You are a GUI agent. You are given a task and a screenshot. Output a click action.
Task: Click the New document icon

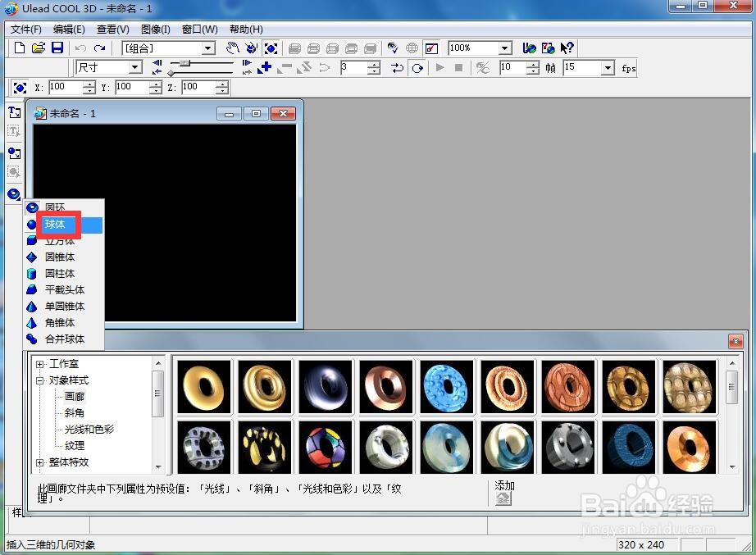[20, 48]
